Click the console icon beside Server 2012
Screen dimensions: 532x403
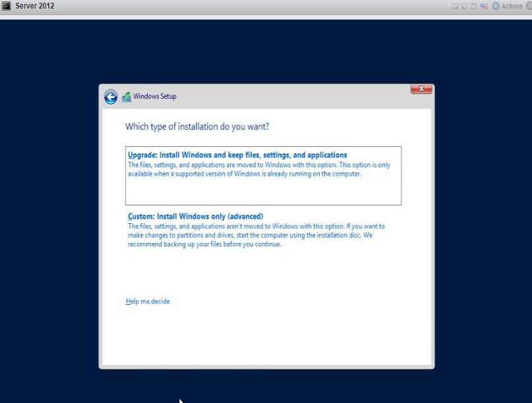[7, 6]
